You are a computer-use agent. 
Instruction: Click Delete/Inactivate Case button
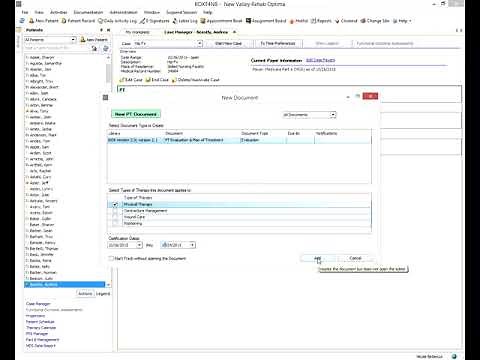[x=195, y=80]
